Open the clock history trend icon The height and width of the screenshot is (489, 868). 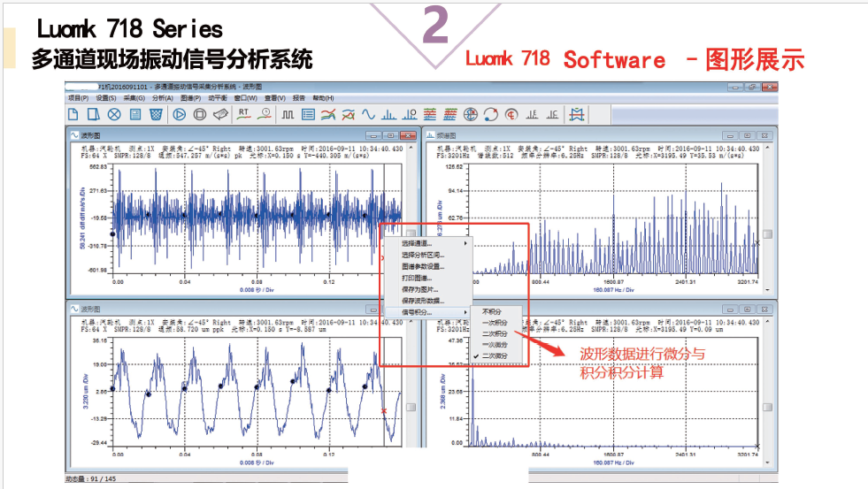[265, 114]
